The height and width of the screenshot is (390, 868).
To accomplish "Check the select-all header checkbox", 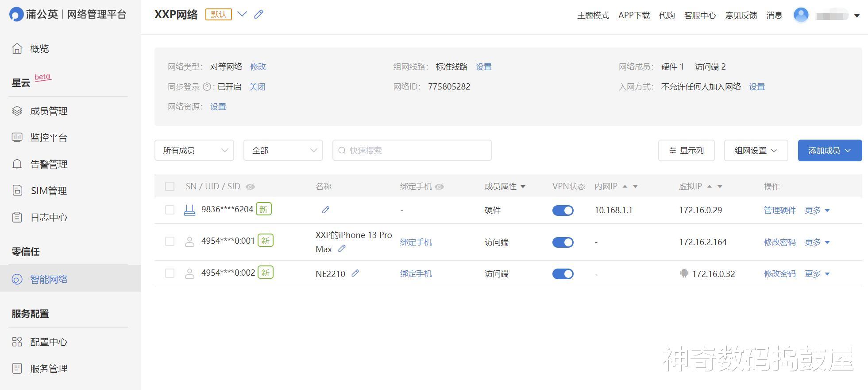I will 170,187.
